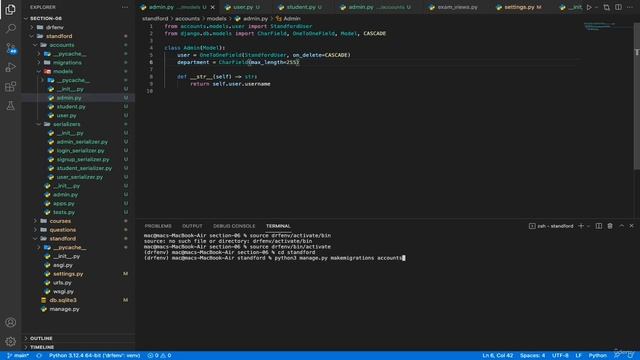
Task: Open user.py in models folder
Action: coord(66,116)
